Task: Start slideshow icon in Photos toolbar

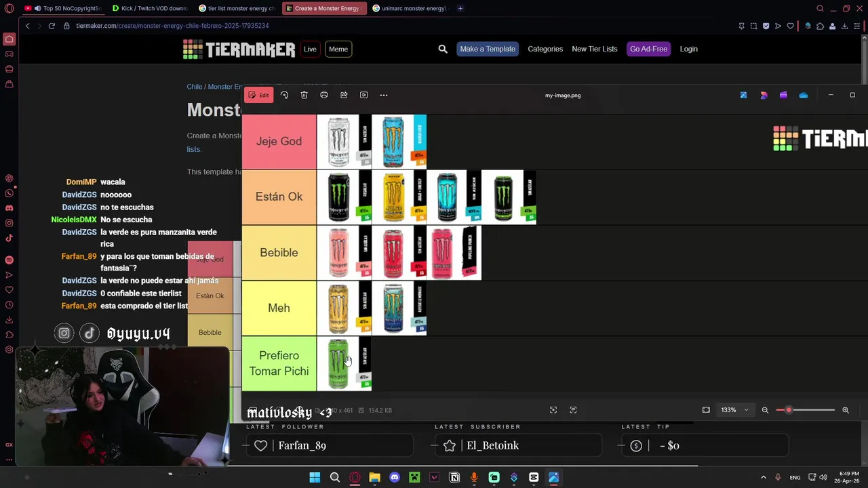Action: [364, 95]
